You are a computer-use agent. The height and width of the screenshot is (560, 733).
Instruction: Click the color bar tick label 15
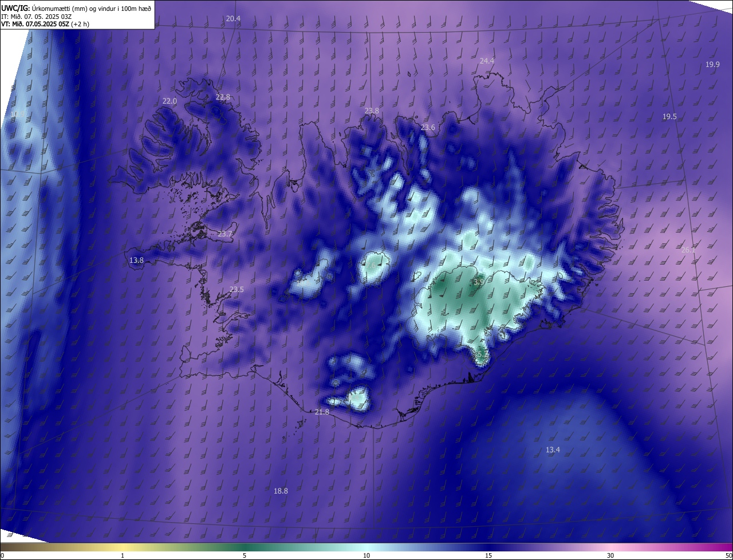tap(488, 555)
